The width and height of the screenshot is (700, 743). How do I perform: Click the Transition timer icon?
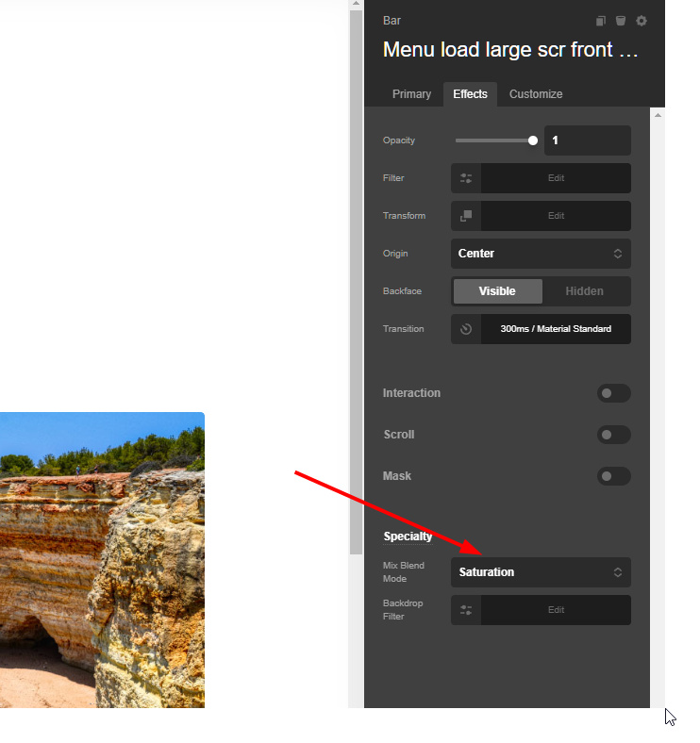pos(466,329)
